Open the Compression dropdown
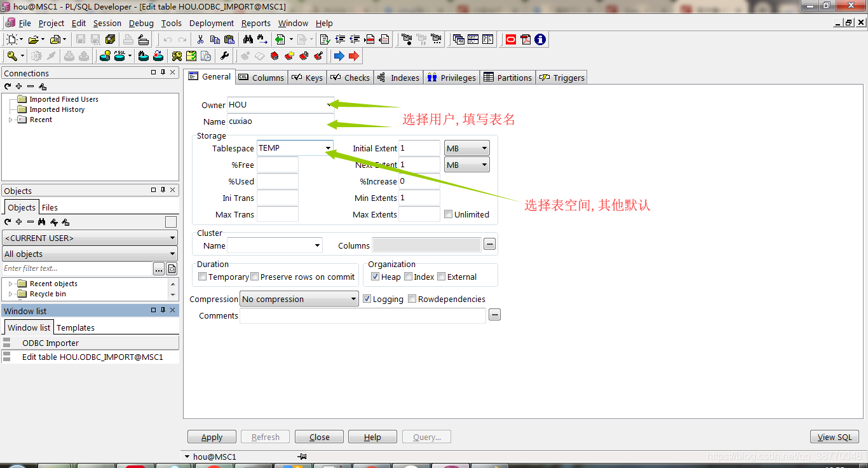 [355, 299]
